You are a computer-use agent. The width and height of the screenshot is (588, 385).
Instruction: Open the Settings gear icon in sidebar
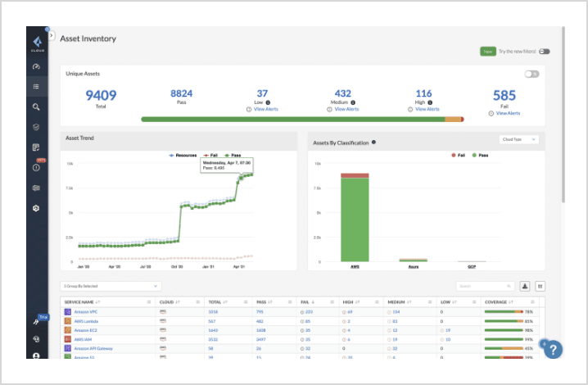tap(36, 208)
